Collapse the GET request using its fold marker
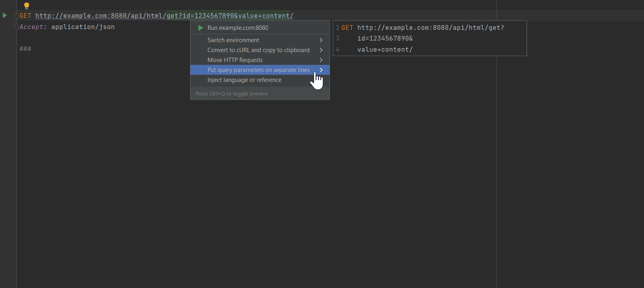 [16, 16]
